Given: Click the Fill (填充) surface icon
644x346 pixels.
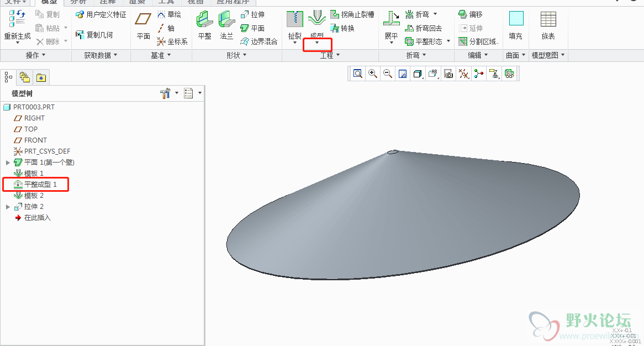Looking at the screenshot, I should (516, 20).
